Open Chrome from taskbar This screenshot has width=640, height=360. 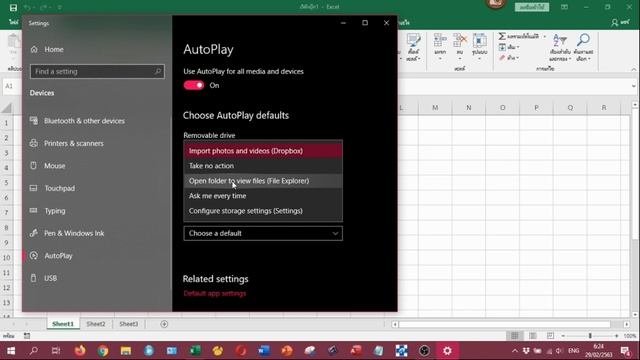click(x=103, y=351)
